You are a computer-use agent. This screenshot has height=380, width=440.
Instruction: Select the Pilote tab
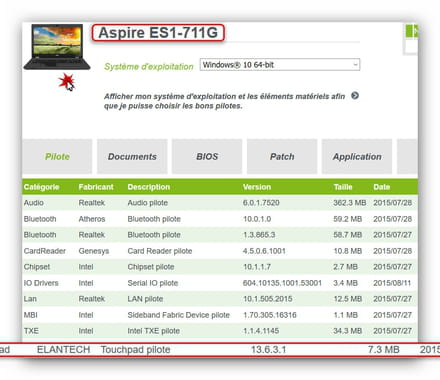pyautogui.click(x=57, y=157)
